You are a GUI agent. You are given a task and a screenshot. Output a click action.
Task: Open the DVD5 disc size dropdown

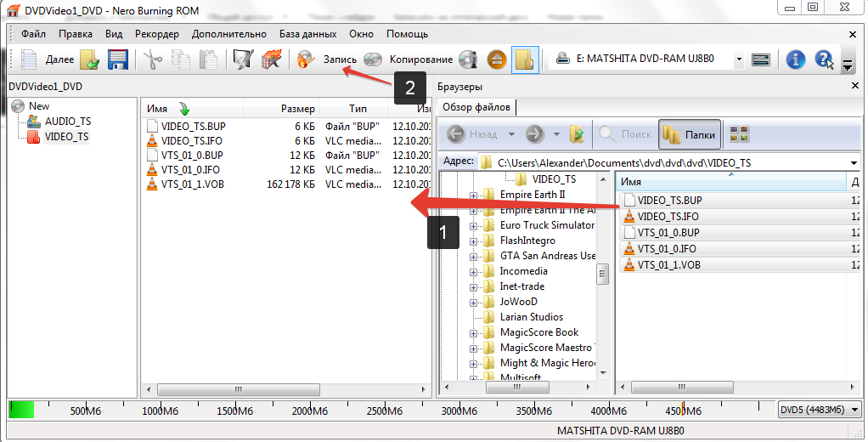coord(817,411)
